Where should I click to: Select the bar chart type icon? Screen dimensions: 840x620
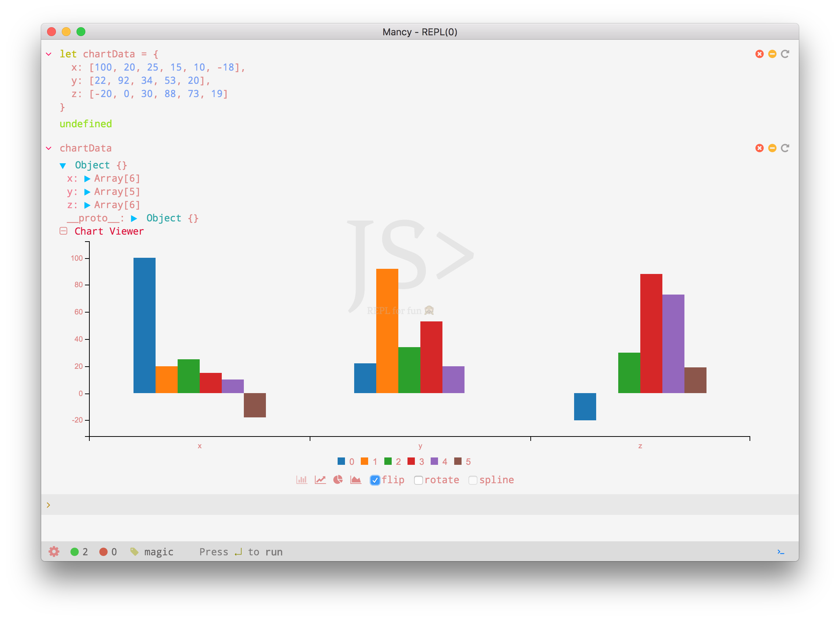point(302,480)
